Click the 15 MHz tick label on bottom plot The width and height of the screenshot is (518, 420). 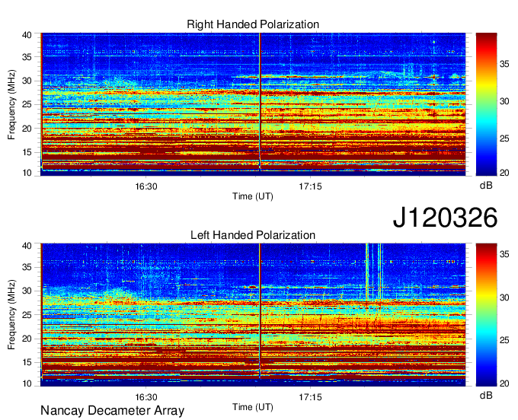27,362
